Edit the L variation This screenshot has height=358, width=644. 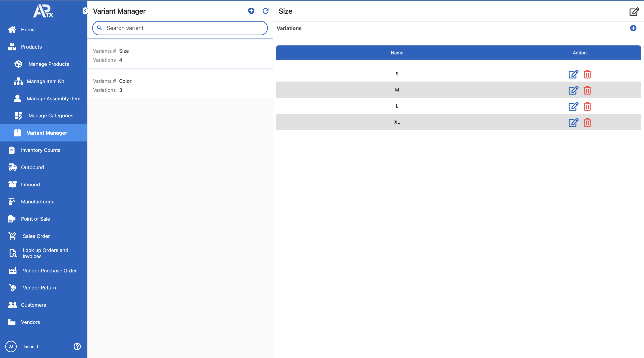[573, 106]
